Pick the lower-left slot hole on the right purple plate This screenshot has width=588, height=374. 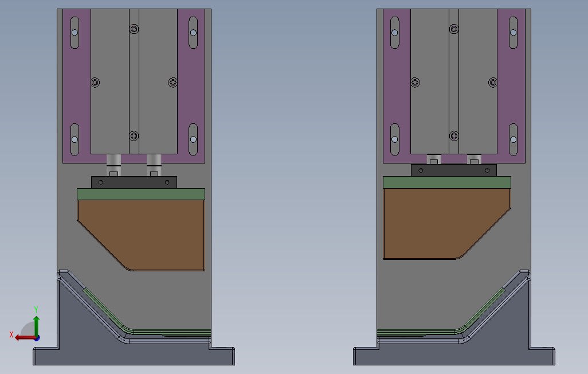coord(394,139)
